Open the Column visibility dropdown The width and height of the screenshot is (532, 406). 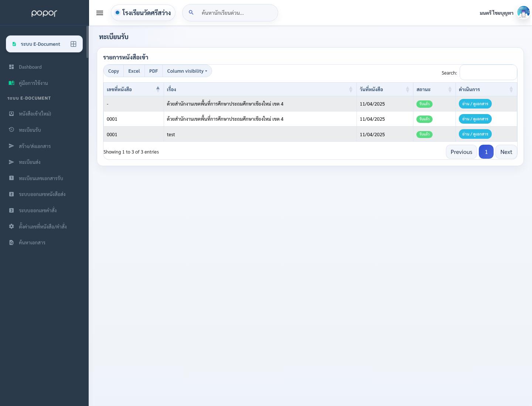click(187, 71)
